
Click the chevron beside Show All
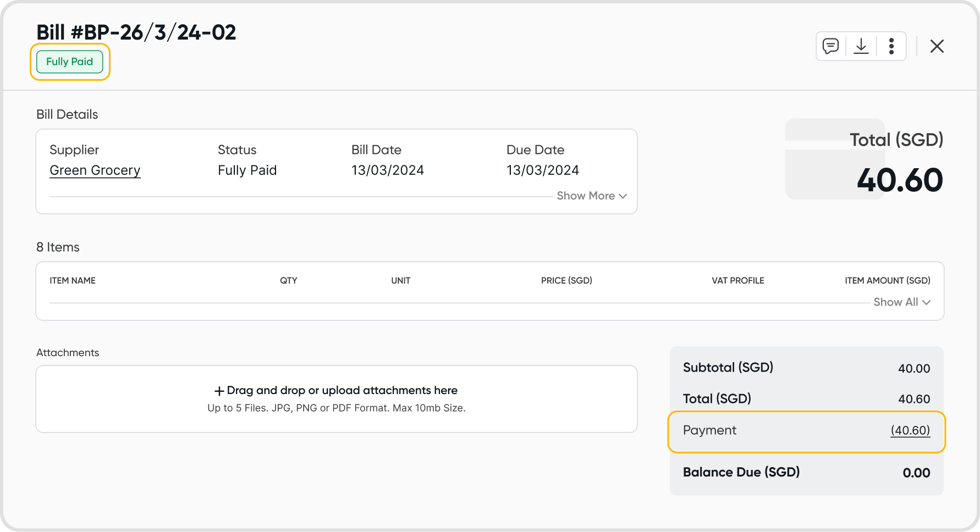(x=927, y=302)
